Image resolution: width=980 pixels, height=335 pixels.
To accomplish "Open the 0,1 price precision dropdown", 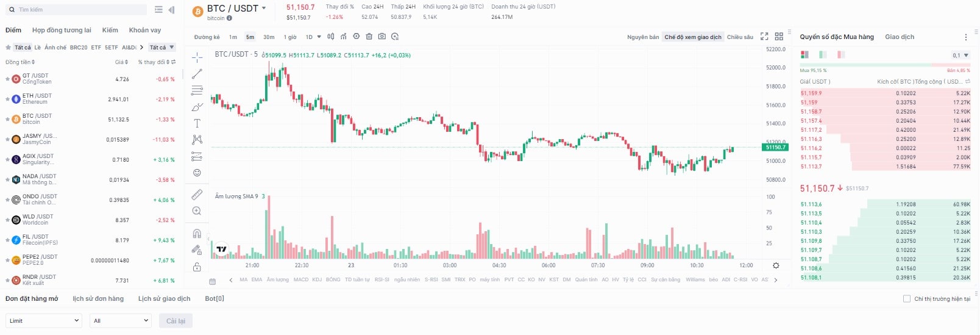I will pyautogui.click(x=960, y=56).
